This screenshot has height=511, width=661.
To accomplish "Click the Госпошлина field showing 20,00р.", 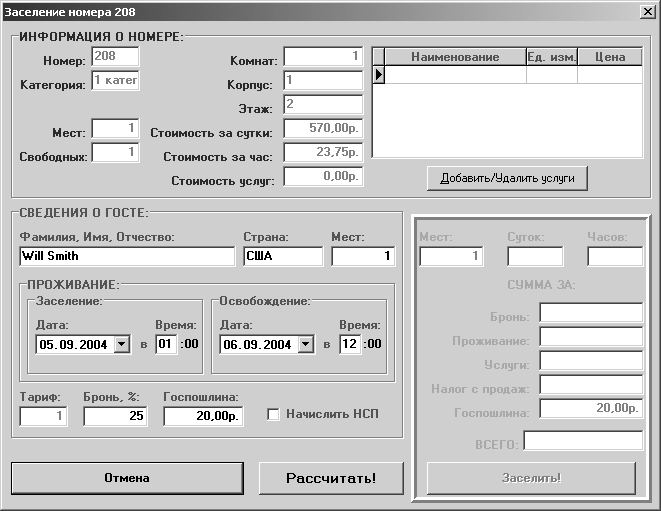I will (203, 415).
